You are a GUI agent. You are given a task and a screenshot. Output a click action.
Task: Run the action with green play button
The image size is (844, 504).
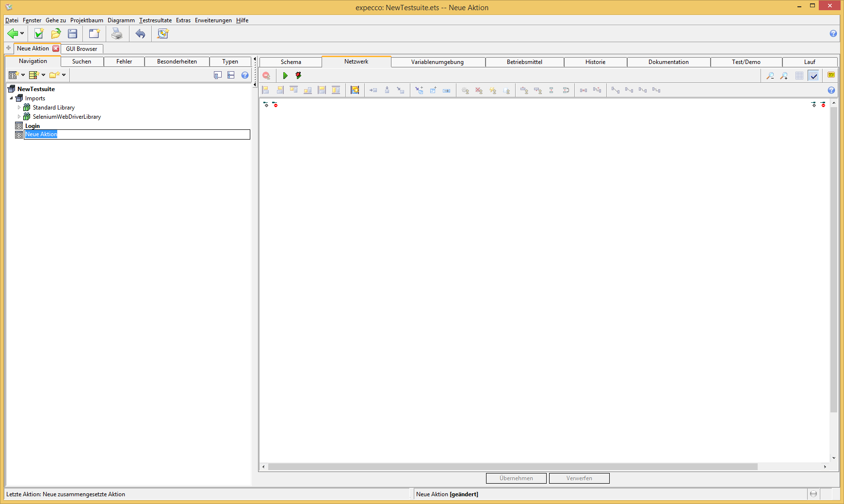click(x=285, y=76)
